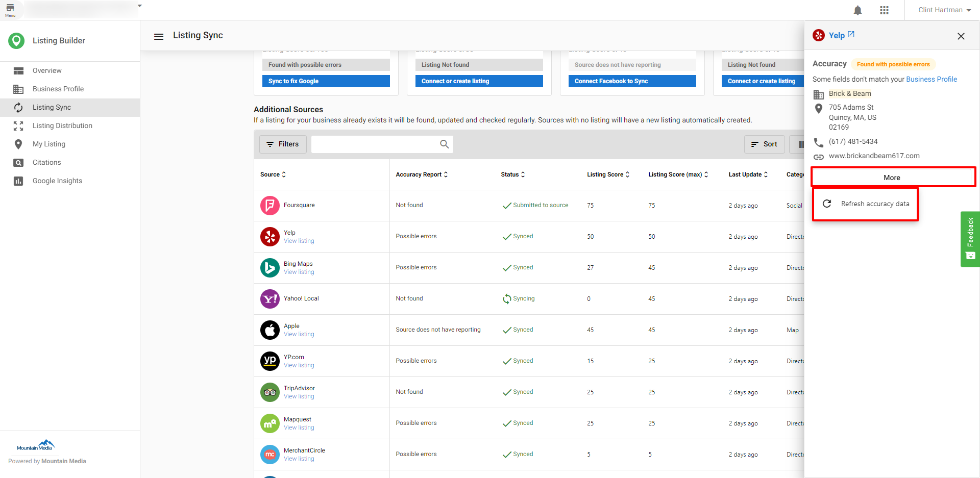Click the Apple source icon
The image size is (980, 478).
[270, 330]
